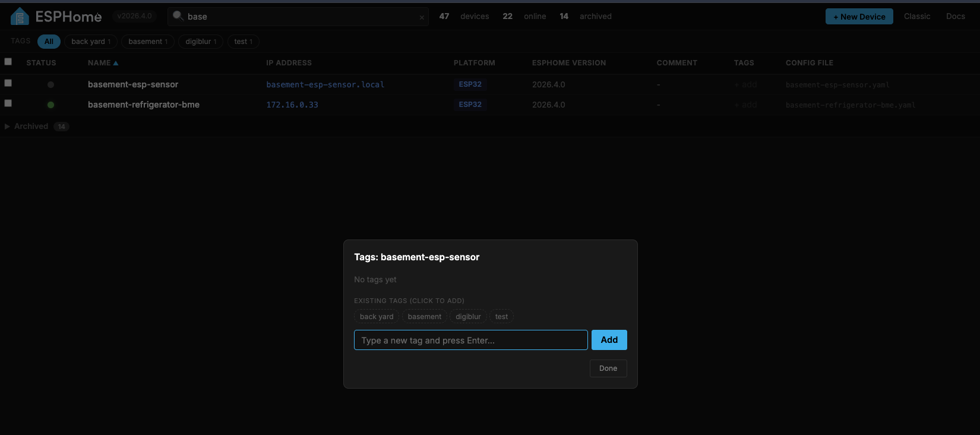Viewport: 980px width, 435px height.
Task: Click the basement-esp-sensor device name
Action: pos(133,84)
